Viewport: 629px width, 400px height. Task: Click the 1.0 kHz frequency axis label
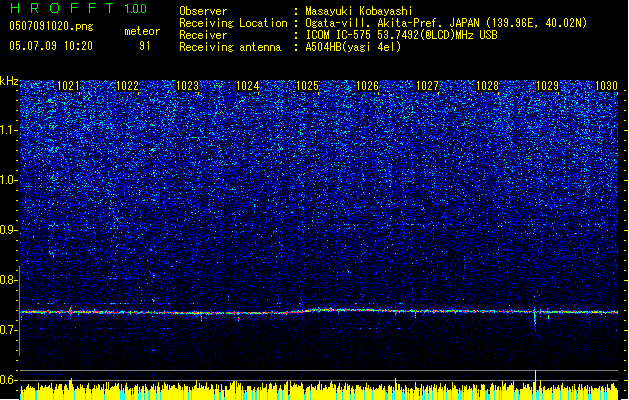(x=9, y=181)
